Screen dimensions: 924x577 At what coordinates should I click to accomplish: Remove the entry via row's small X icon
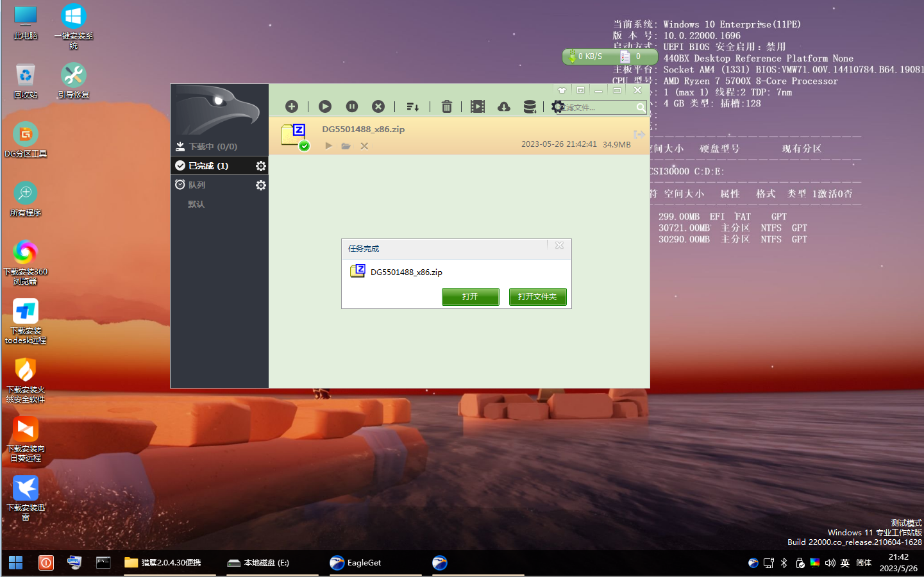(364, 146)
